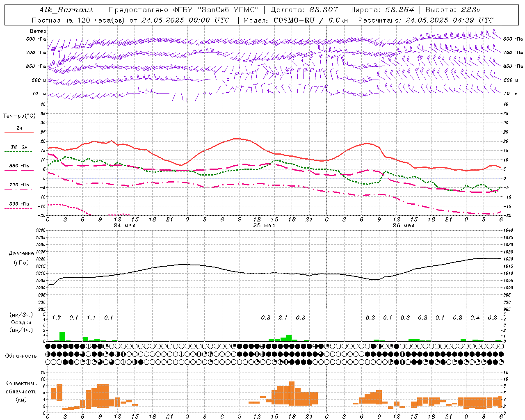Select the Осадки label
This screenshot has width=525, height=420.
tap(21, 322)
